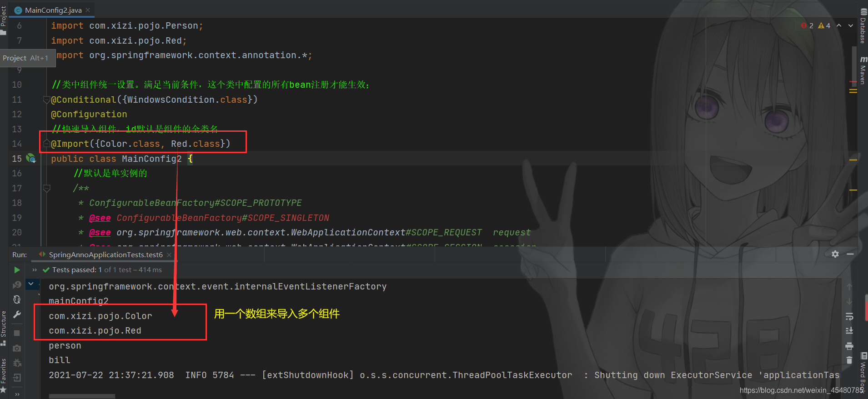This screenshot has height=399, width=868.
Task: Click the errors count indicator showing 2
Action: pos(808,26)
